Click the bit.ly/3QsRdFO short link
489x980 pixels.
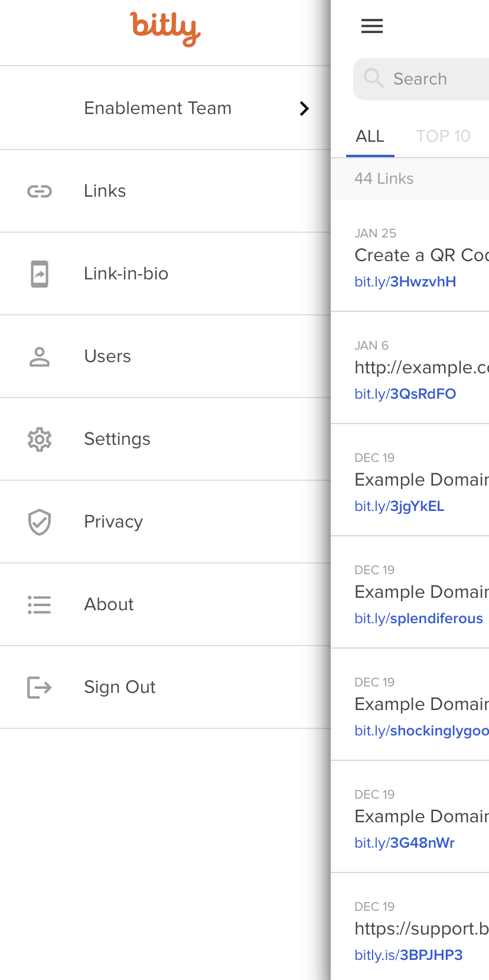[405, 394]
